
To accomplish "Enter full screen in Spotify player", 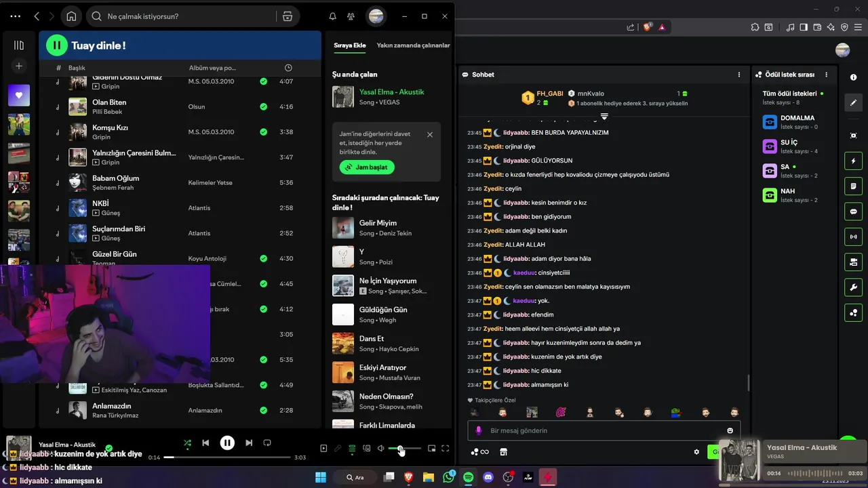I will (x=446, y=448).
